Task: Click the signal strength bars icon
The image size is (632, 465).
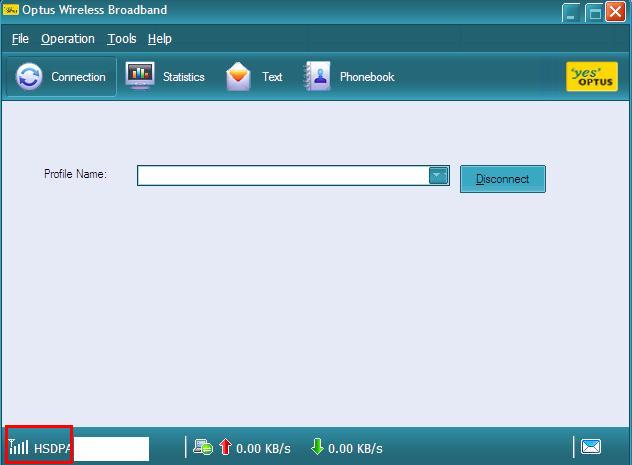Action: [19, 447]
